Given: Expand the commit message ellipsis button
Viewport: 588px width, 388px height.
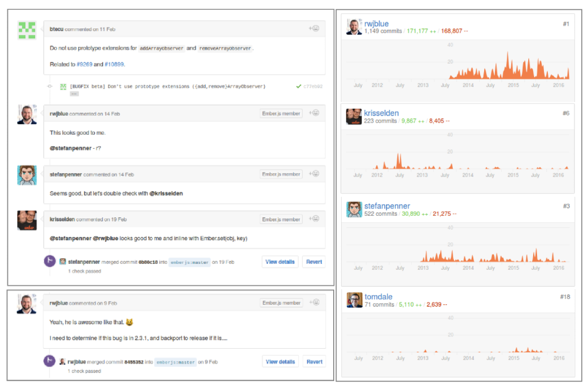Looking at the screenshot, I should 74,93.
